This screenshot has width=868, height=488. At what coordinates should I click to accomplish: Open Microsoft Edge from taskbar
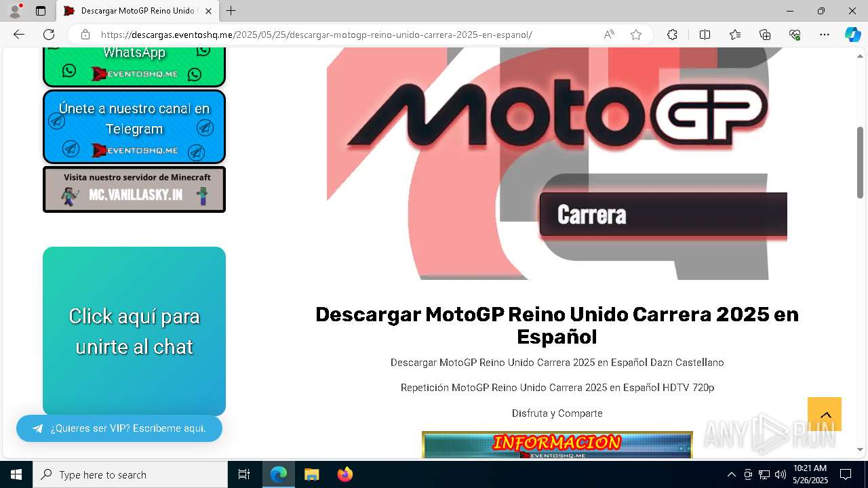[279, 474]
